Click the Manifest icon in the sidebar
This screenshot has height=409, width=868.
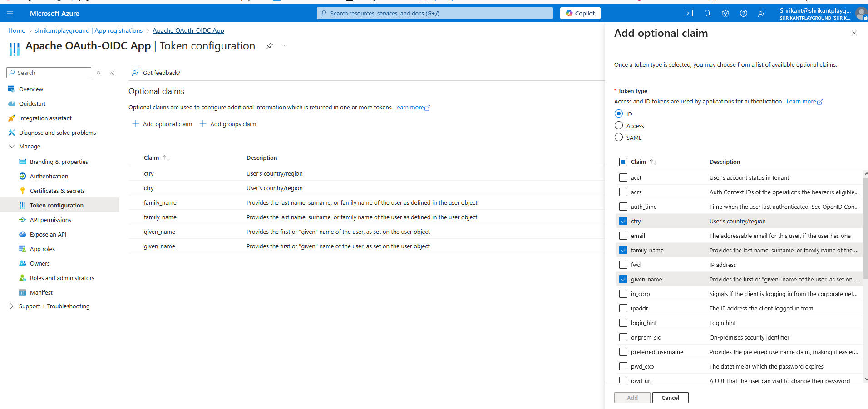click(x=22, y=292)
